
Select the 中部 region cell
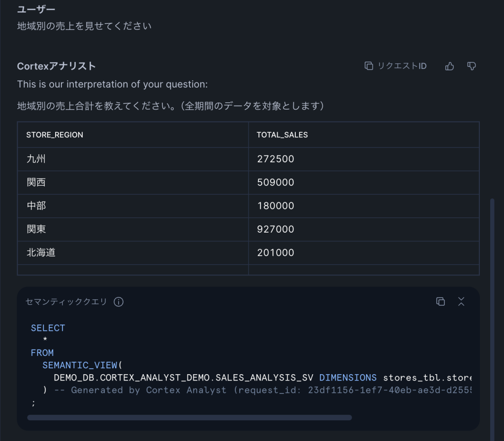(36, 206)
